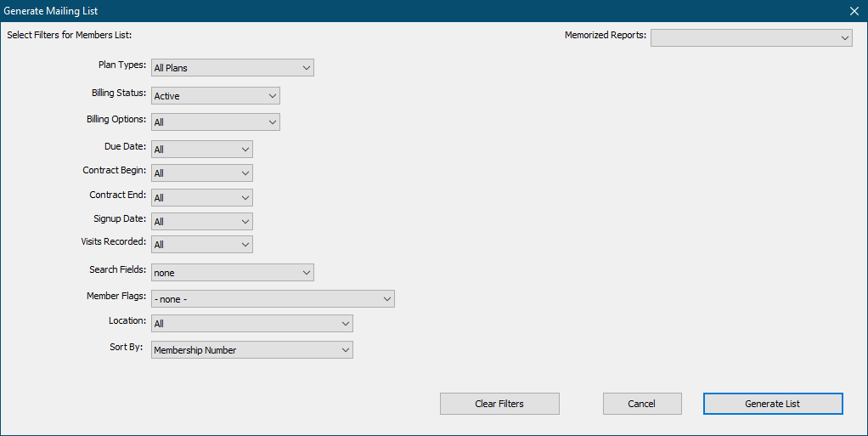Screen dimensions: 868x436
Task: Open the Memorized Reports dropdown
Action: (x=751, y=37)
